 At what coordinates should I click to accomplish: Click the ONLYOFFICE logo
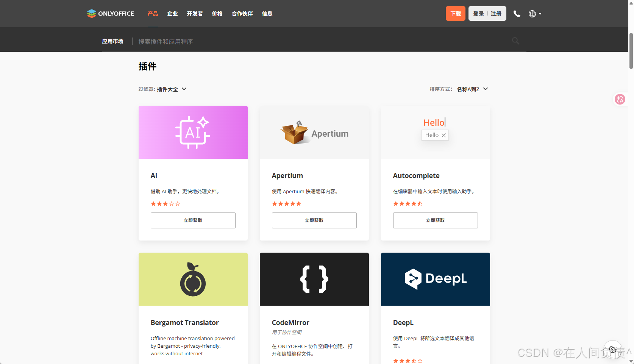coord(110,14)
